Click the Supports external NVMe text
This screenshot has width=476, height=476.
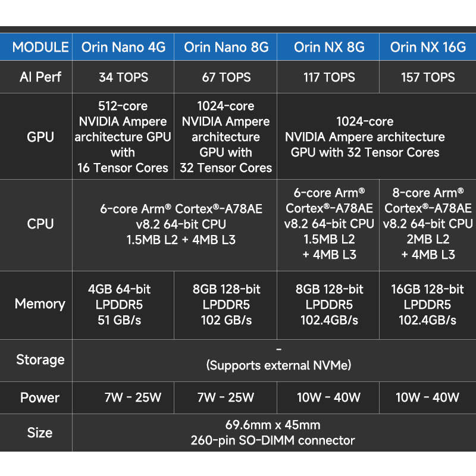[x=278, y=365]
